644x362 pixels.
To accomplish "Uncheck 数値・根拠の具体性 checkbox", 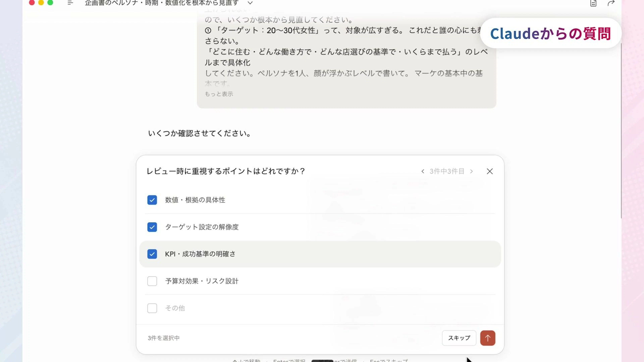I will (152, 200).
